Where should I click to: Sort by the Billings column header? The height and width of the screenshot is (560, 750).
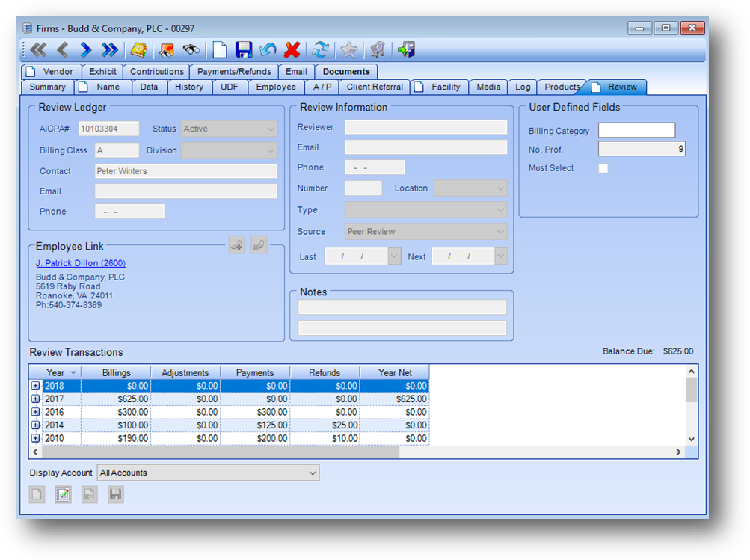coord(116,372)
